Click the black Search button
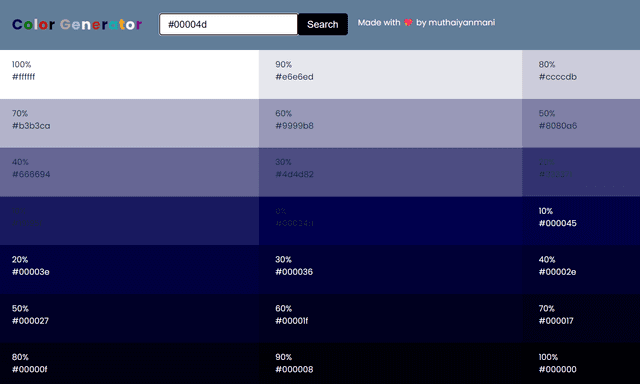This screenshot has width=640, height=384. point(323,24)
